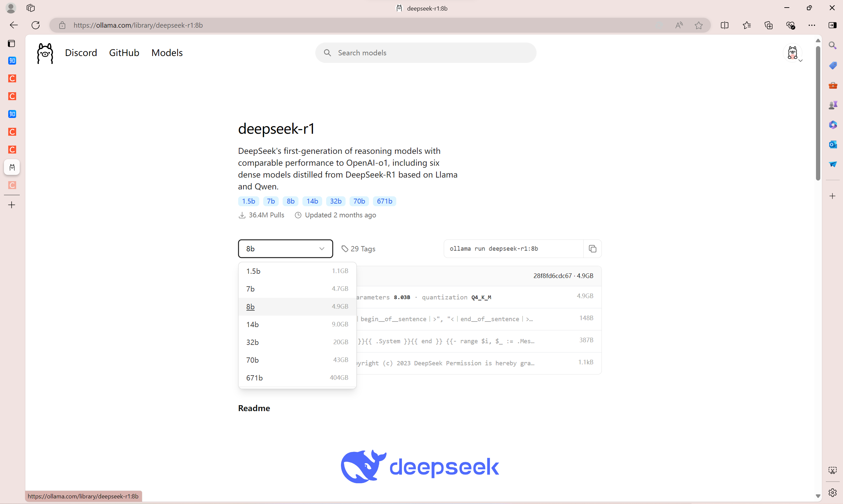Open Microsoft 365 in the Edge sidebar
The image size is (843, 504).
coord(833,124)
